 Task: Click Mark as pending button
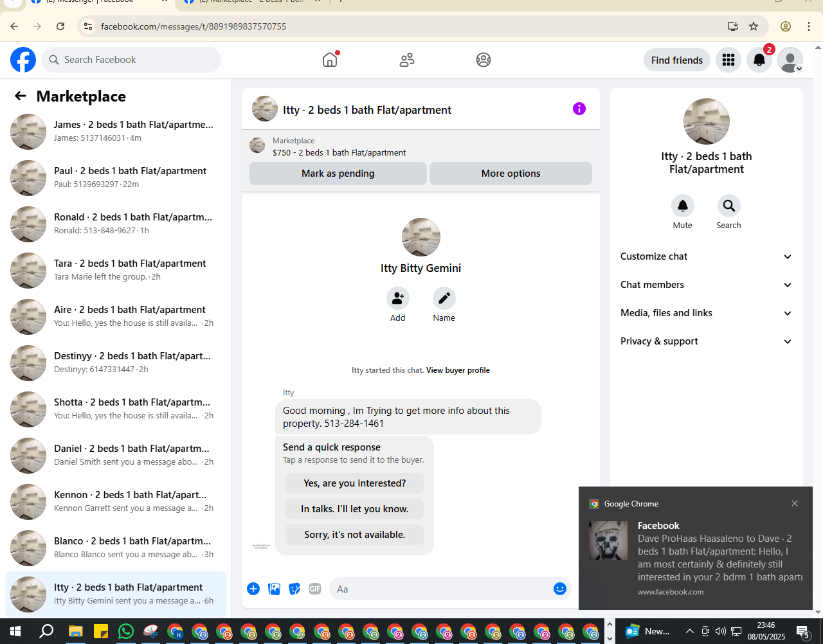click(x=338, y=174)
